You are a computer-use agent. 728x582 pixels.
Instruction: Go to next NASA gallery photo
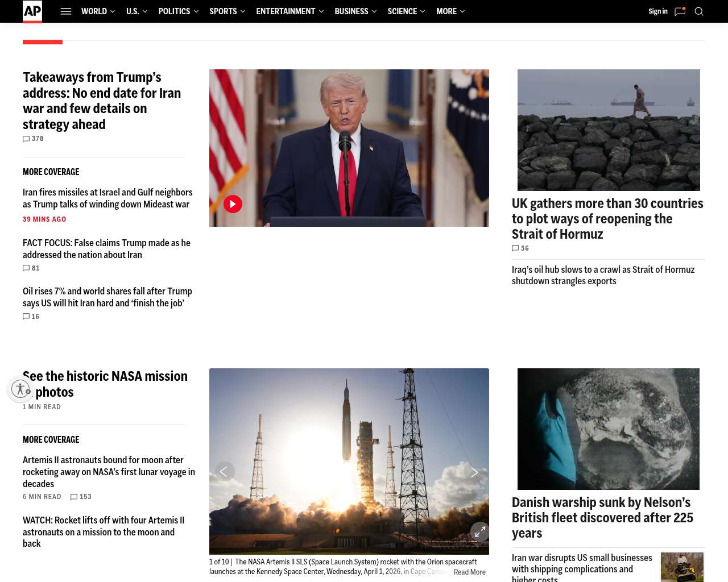point(474,472)
